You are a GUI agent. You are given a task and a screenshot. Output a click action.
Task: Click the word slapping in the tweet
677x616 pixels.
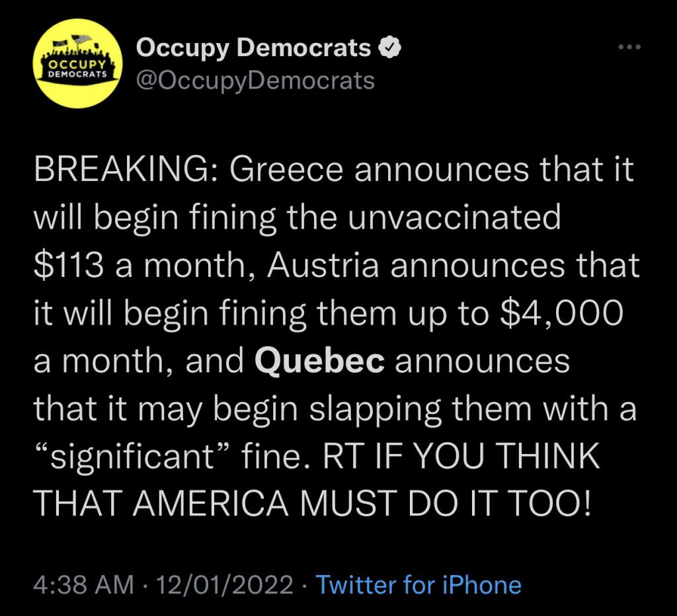(376, 410)
